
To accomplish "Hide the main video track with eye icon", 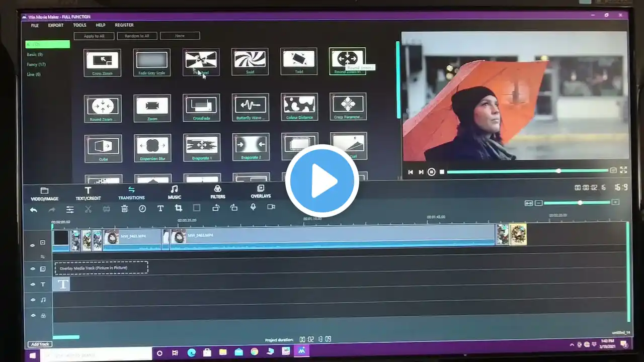I will tap(33, 245).
